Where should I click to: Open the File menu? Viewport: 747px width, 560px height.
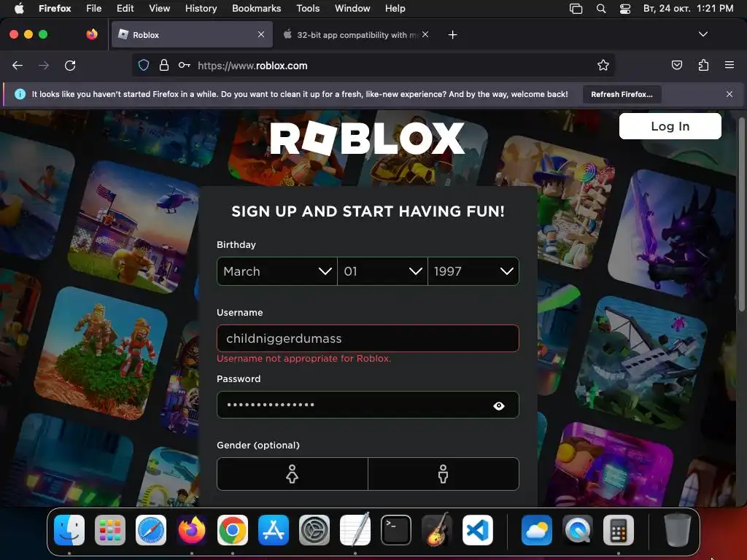(94, 8)
